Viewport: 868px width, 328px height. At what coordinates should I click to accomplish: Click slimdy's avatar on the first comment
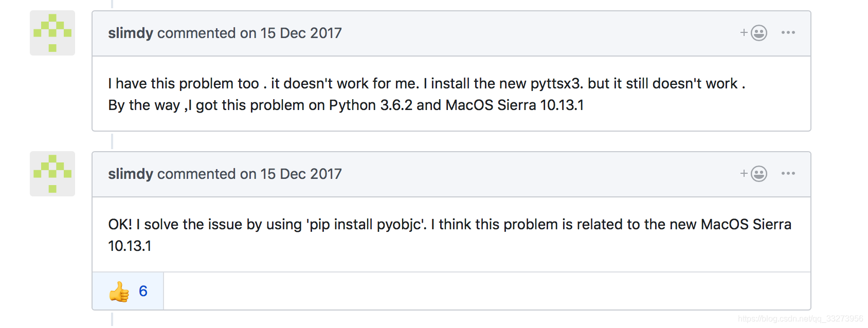click(x=52, y=33)
